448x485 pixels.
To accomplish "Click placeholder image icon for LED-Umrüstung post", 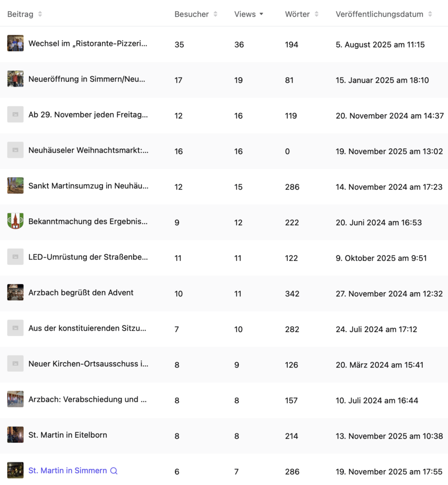I will tap(15, 257).
